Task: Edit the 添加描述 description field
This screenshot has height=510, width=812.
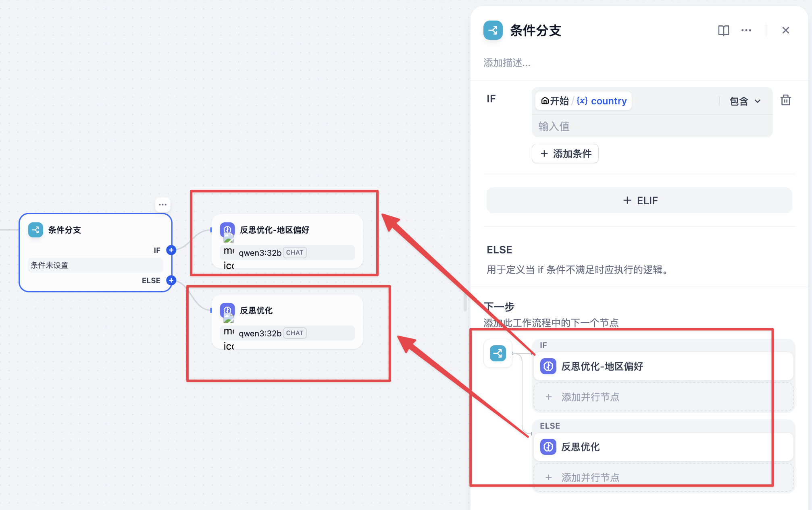Action: tap(507, 63)
